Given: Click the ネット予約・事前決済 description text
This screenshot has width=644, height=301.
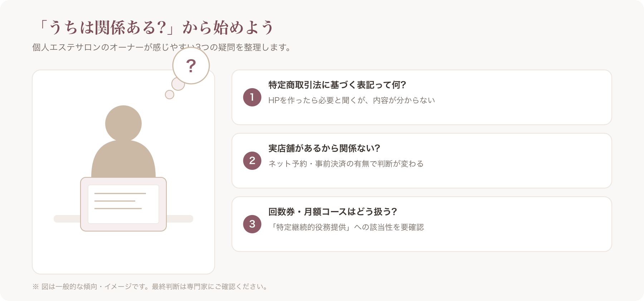Looking at the screenshot, I should coord(346,164).
